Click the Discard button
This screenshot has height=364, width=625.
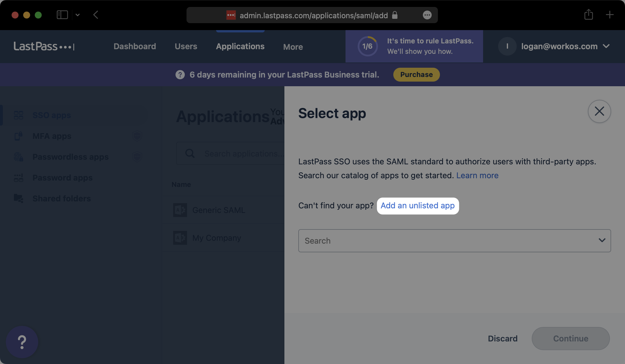coord(502,339)
